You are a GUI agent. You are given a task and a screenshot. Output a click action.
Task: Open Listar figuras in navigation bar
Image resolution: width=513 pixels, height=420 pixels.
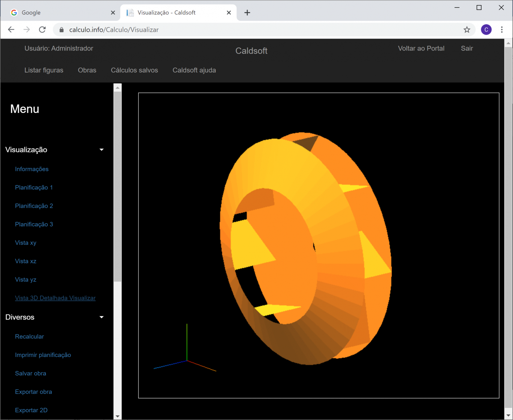pyautogui.click(x=44, y=70)
